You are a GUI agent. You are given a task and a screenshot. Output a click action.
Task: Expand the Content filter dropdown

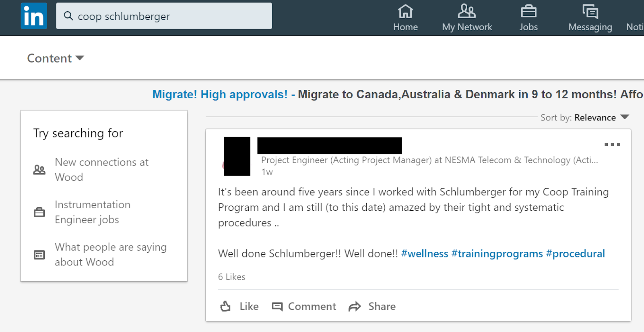click(x=56, y=58)
